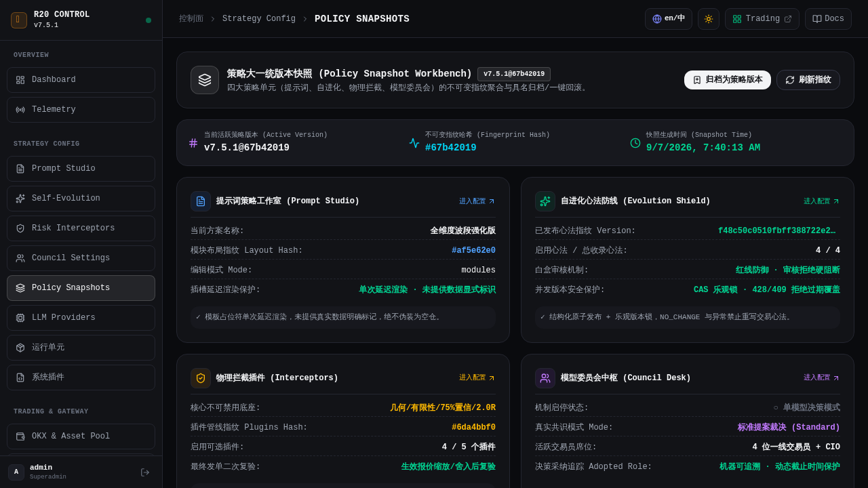Click 刷新指纹 refresh button
The image size is (868, 488).
coord(808,80)
